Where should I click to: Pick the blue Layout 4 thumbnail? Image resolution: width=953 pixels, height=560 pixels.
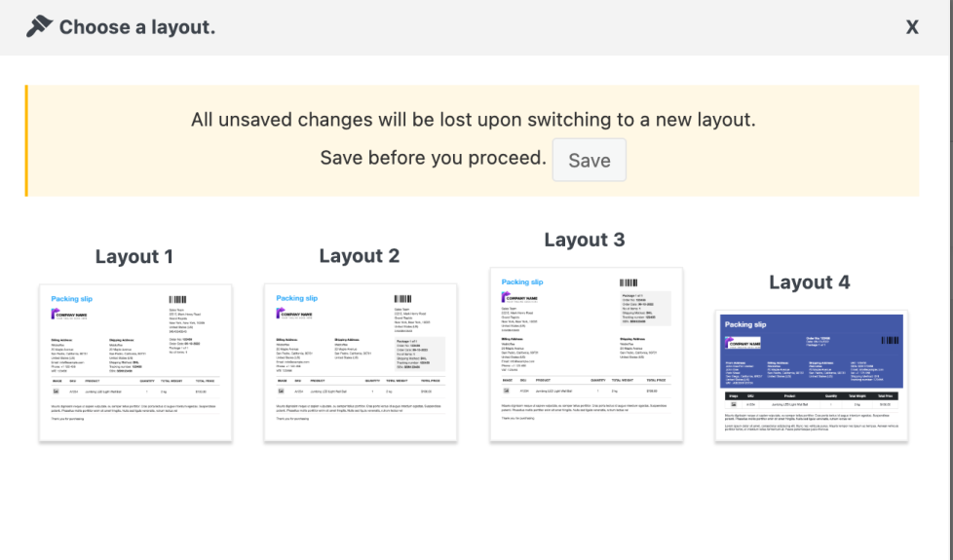(811, 375)
